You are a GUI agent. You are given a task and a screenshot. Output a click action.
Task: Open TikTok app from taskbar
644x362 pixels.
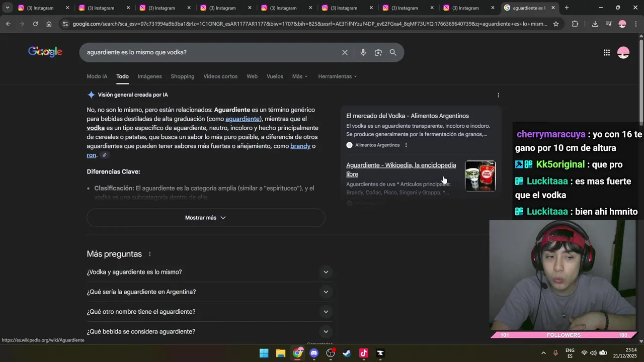[x=364, y=353]
